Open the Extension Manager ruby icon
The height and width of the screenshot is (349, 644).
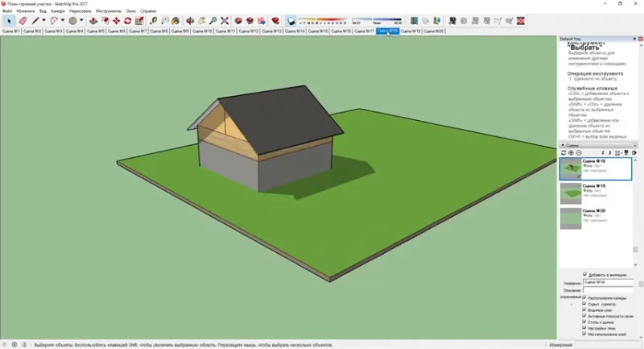pyautogui.click(x=275, y=21)
